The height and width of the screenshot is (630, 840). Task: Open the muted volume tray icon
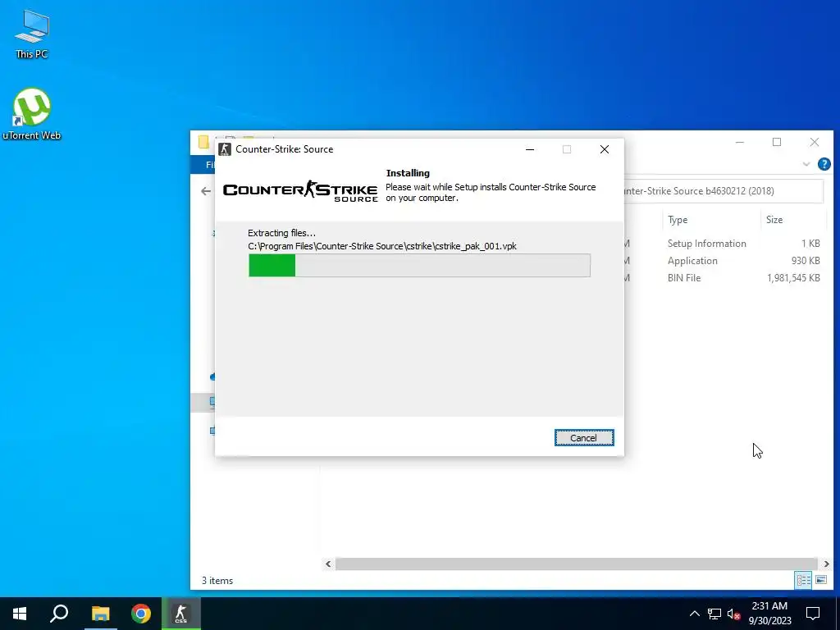click(x=733, y=614)
